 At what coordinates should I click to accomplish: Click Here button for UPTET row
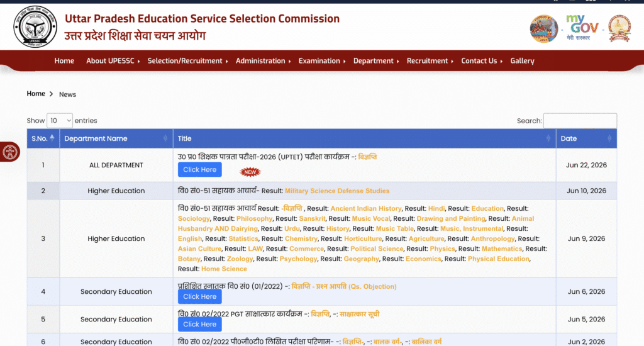click(x=199, y=170)
